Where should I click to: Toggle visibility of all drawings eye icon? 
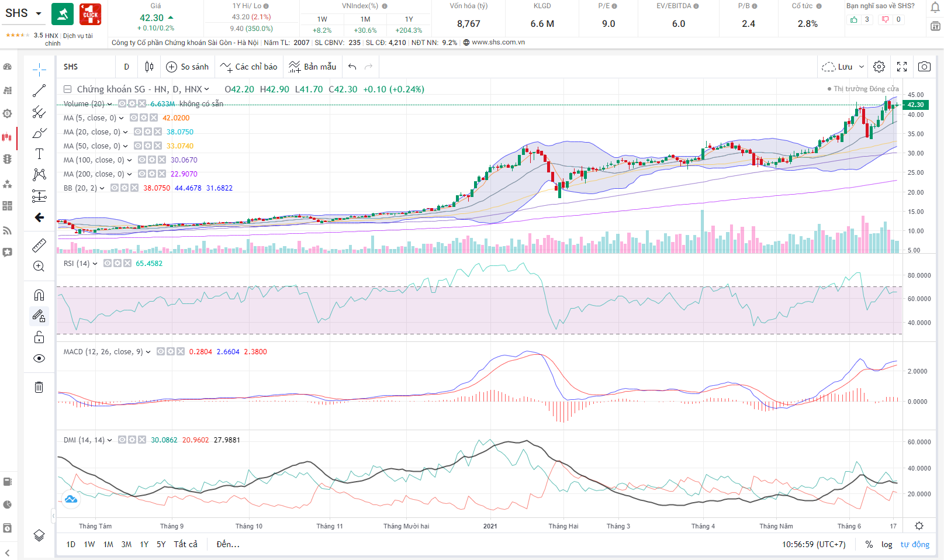tap(39, 358)
